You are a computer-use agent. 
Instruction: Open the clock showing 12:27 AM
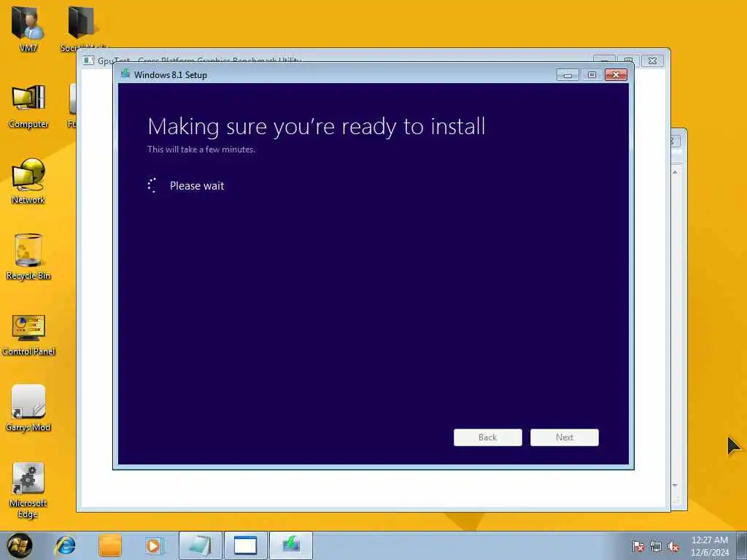[x=710, y=545]
